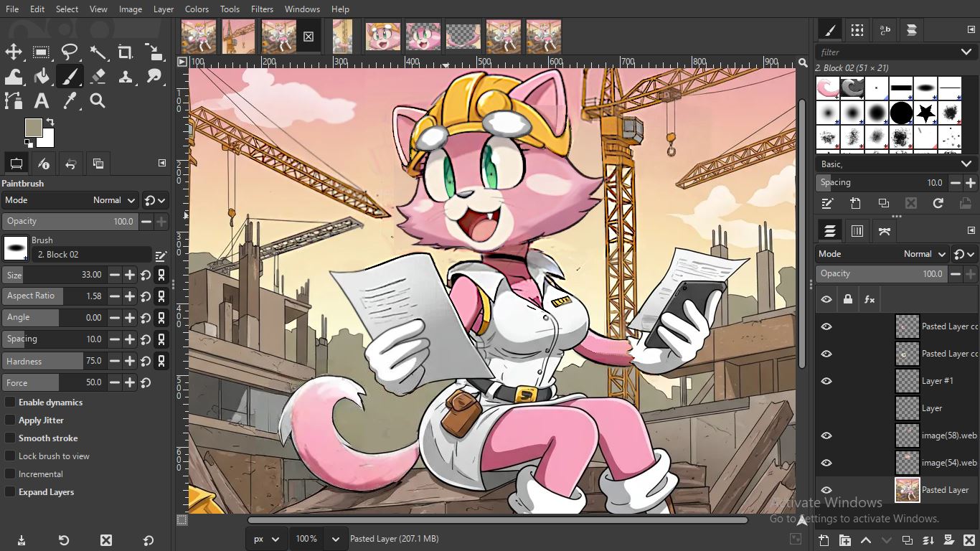980x551 pixels.
Task: Select the Free Select lasso tool
Action: click(x=70, y=52)
